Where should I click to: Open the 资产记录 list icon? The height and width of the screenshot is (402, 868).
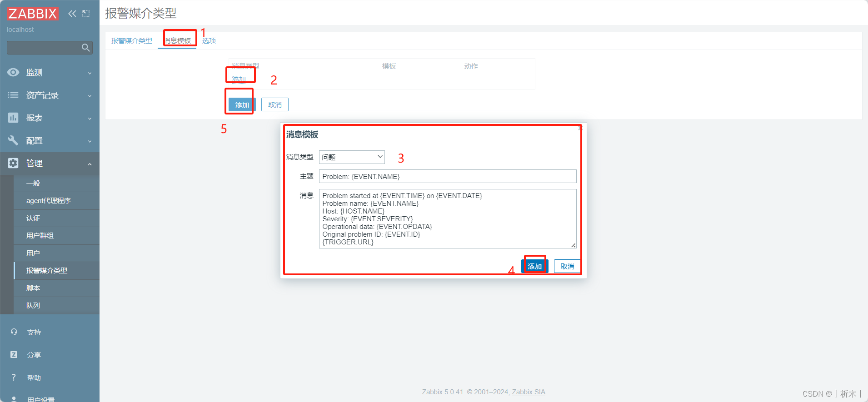click(x=13, y=95)
